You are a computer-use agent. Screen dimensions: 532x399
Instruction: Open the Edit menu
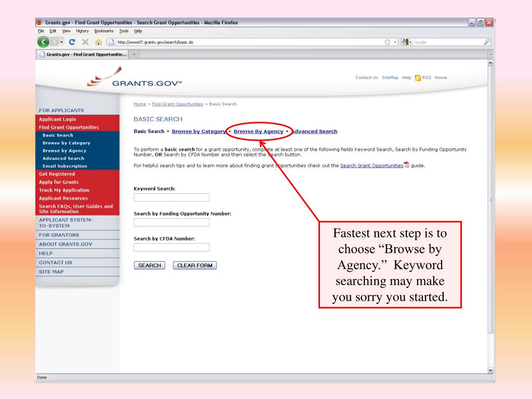(53, 31)
